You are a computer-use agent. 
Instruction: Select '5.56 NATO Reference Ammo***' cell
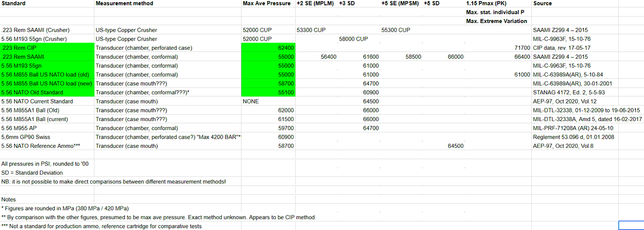click(47, 145)
